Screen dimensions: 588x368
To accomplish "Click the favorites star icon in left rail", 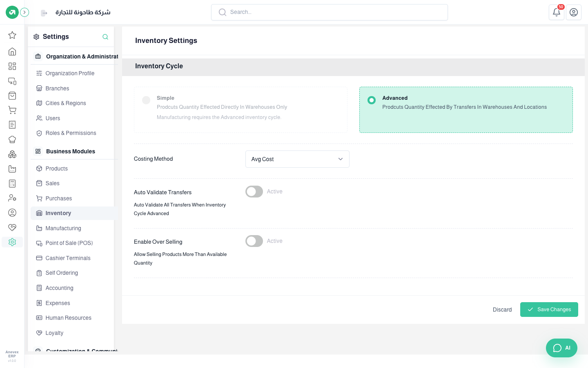I will tap(12, 35).
